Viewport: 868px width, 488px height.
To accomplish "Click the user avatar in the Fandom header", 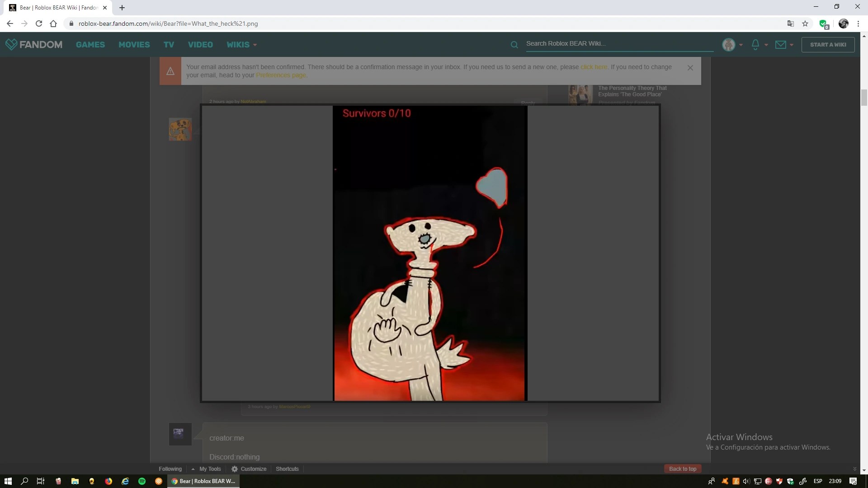I will point(728,44).
